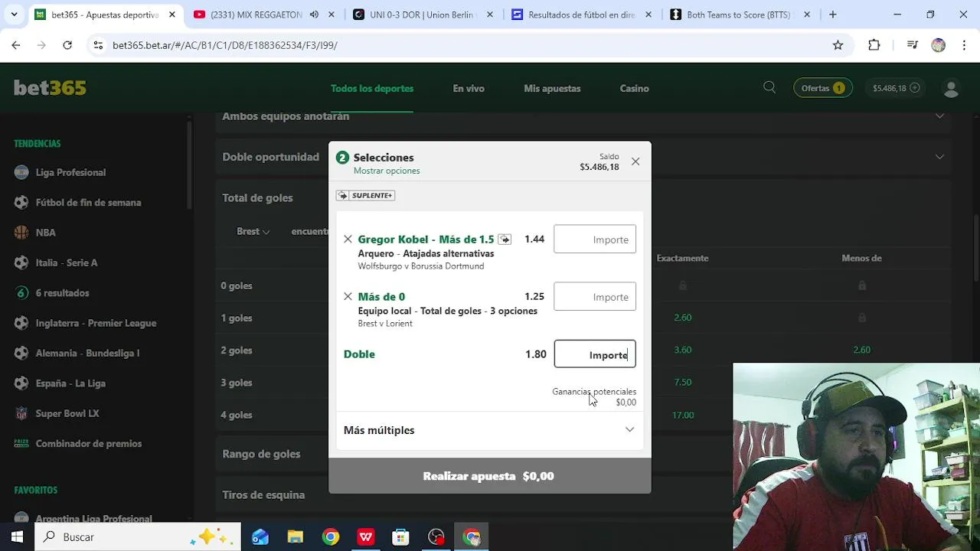This screenshot has height=551, width=980.
Task: Click the Super Bowl LX icon
Action: click(x=21, y=413)
